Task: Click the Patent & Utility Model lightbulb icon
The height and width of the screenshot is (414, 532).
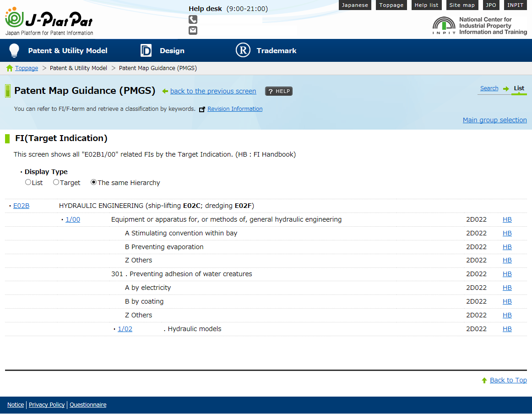Action: [14, 50]
